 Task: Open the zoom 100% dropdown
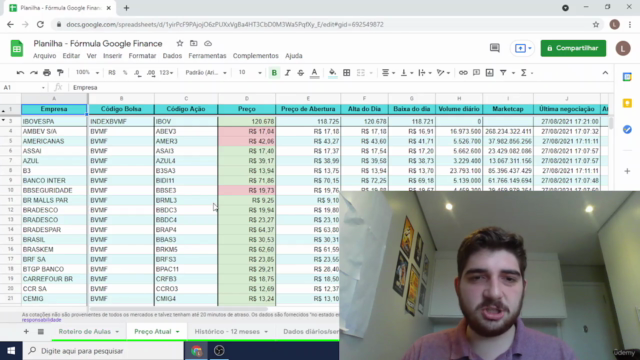[87, 73]
